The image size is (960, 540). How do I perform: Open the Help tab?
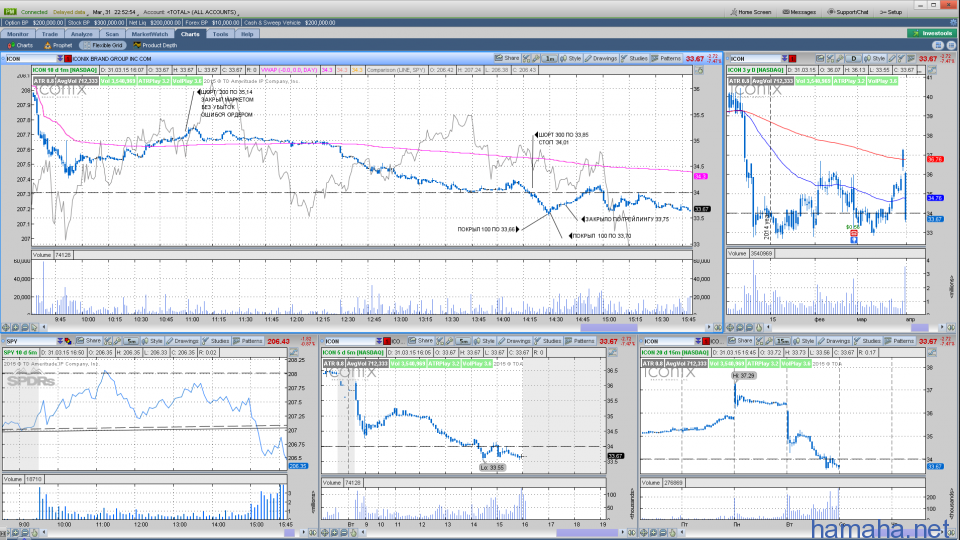(x=247, y=34)
